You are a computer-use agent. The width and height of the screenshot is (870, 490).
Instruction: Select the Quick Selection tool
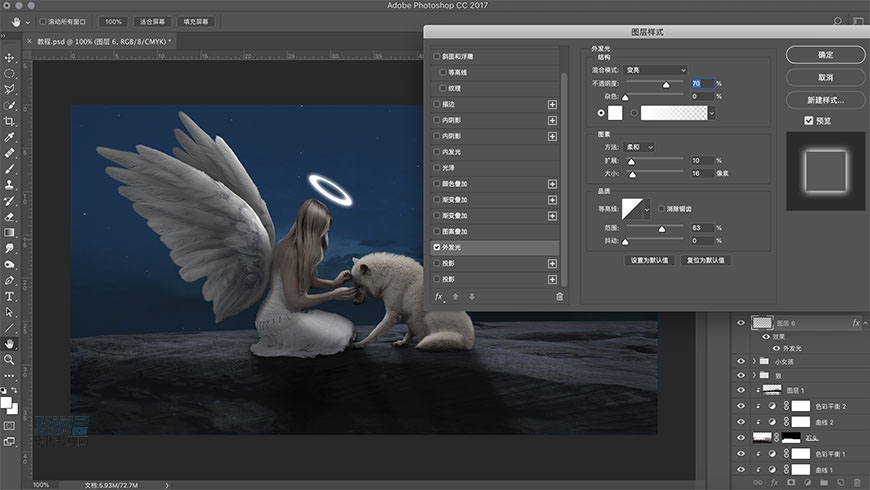pos(9,105)
